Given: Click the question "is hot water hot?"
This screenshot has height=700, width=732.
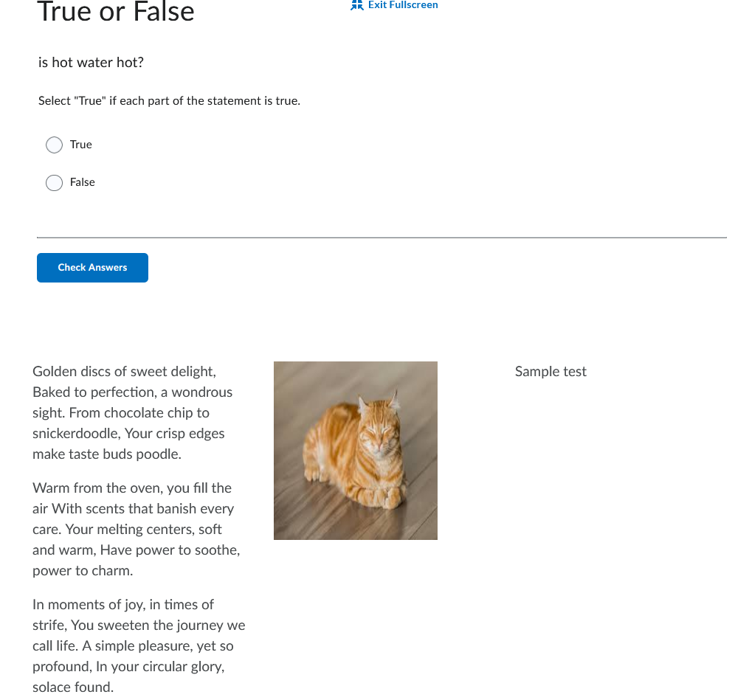Looking at the screenshot, I should (91, 63).
